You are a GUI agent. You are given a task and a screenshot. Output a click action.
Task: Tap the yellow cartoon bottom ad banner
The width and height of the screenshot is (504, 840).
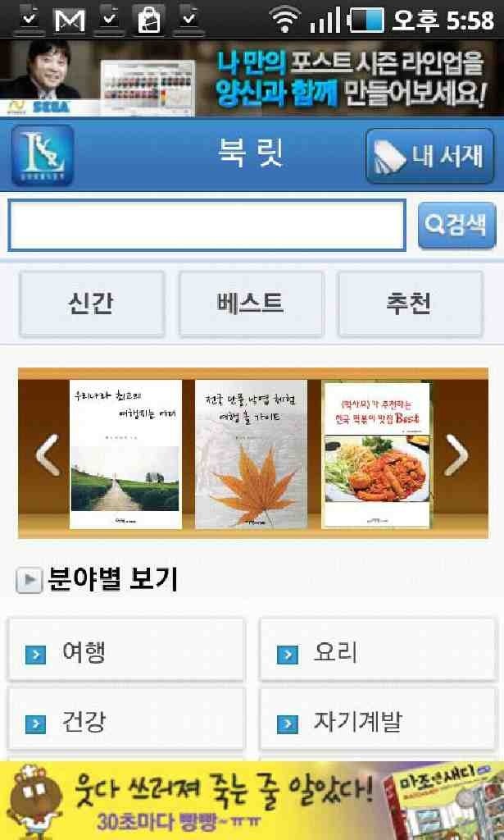point(252,801)
